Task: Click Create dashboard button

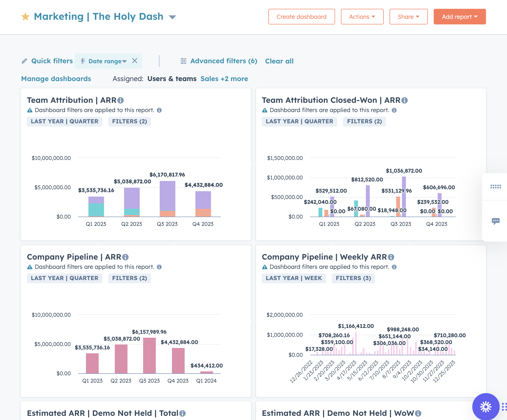Action: pos(302,17)
